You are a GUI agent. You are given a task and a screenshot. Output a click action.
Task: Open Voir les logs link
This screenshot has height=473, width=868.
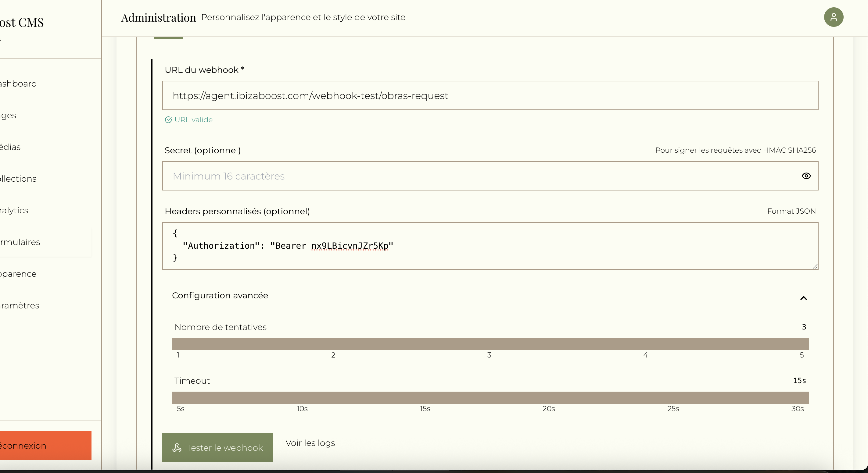[x=310, y=443]
